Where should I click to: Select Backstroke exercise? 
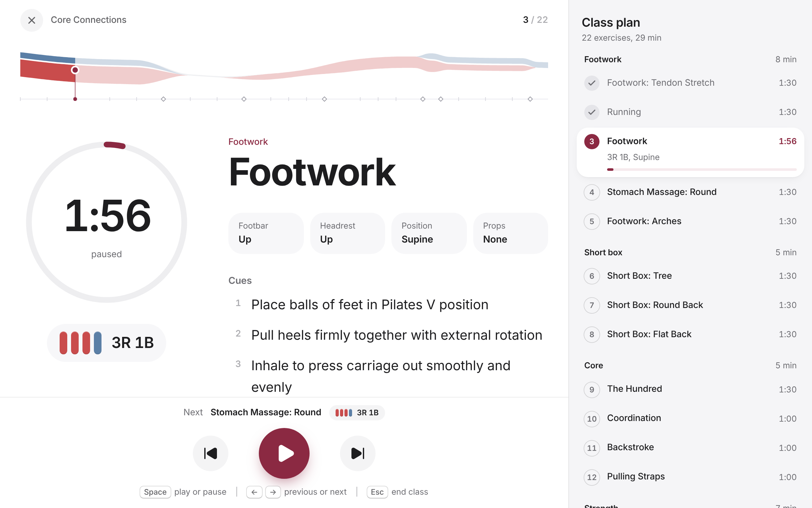tap(690, 448)
